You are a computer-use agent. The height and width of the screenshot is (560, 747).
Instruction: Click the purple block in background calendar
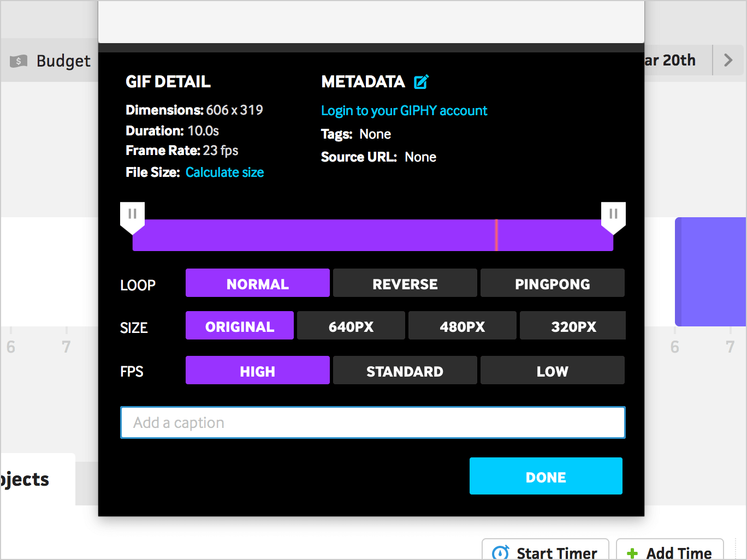(710, 272)
